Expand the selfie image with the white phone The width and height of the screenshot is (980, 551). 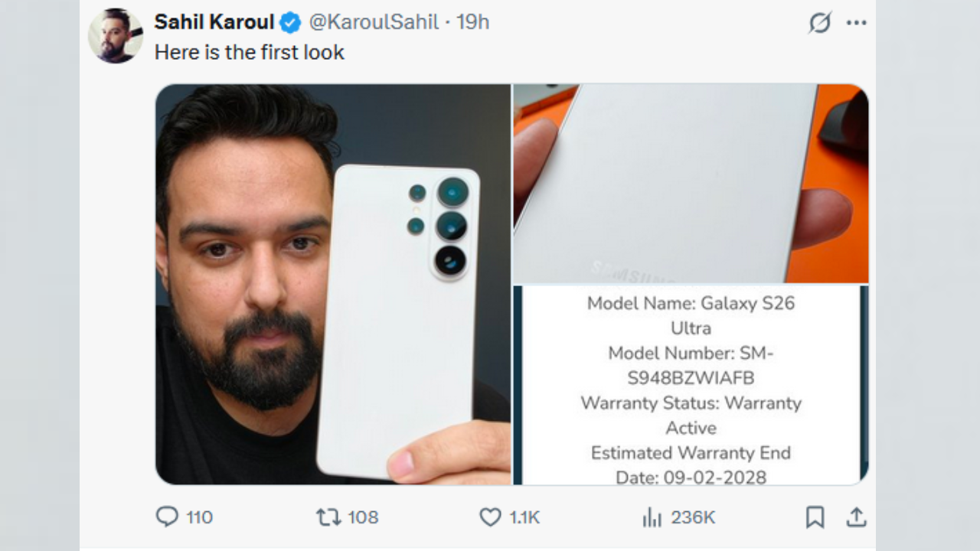pos(333,283)
